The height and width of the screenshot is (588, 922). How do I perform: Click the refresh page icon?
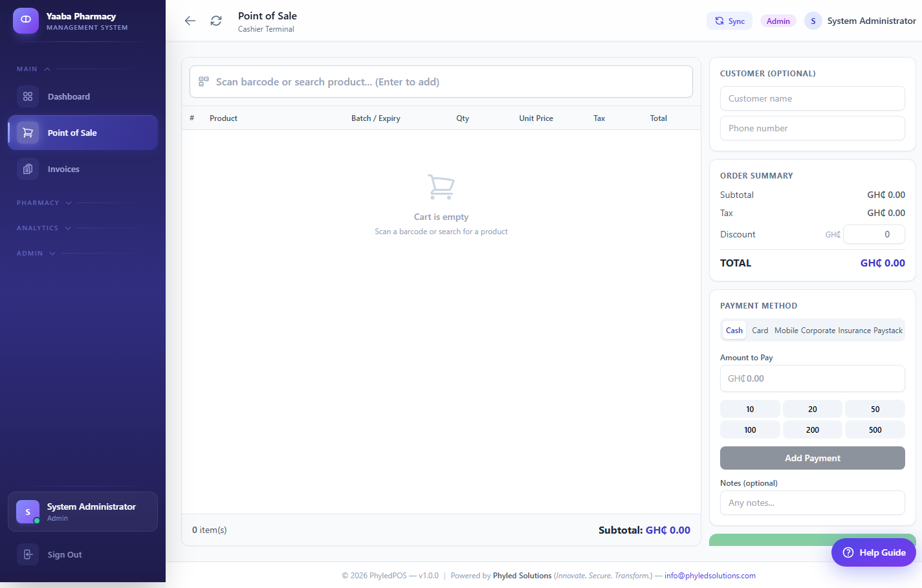coord(216,21)
